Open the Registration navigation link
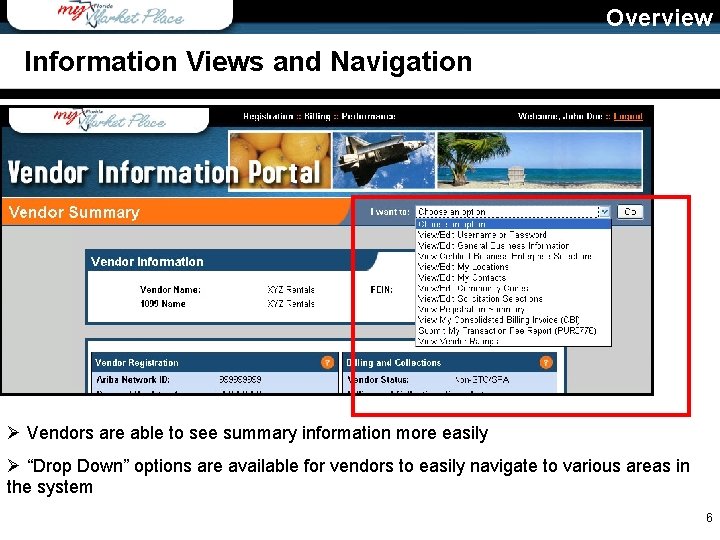The image size is (720, 540). point(268,116)
